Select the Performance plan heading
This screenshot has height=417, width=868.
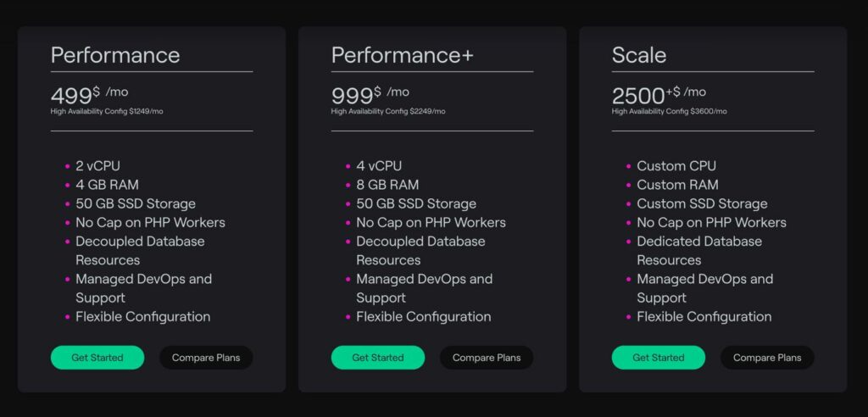(x=115, y=55)
